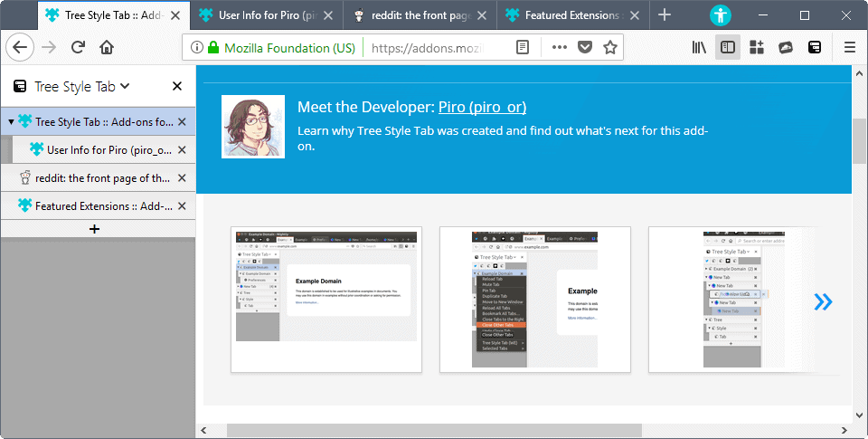
Task: Click the cloud-shaped toolbar icon next to add-ons
Action: tap(786, 48)
